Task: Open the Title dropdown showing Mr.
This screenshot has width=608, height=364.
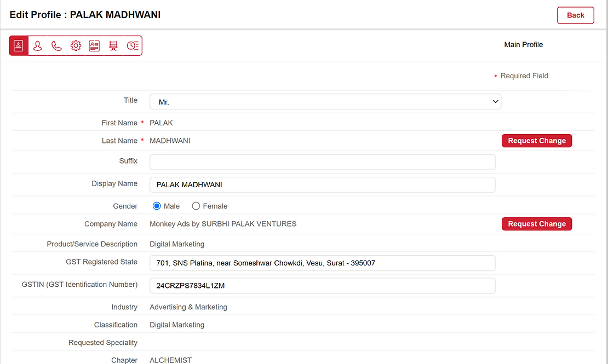Action: pyautogui.click(x=325, y=102)
